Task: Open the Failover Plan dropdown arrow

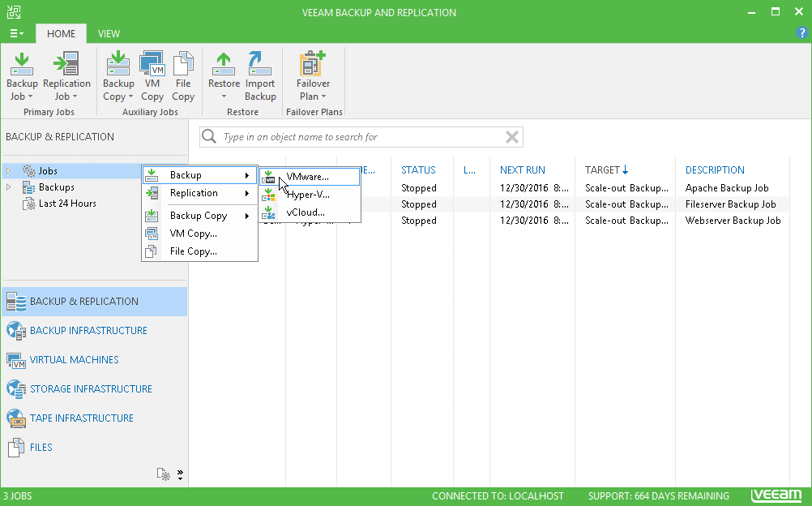Action: pyautogui.click(x=323, y=97)
